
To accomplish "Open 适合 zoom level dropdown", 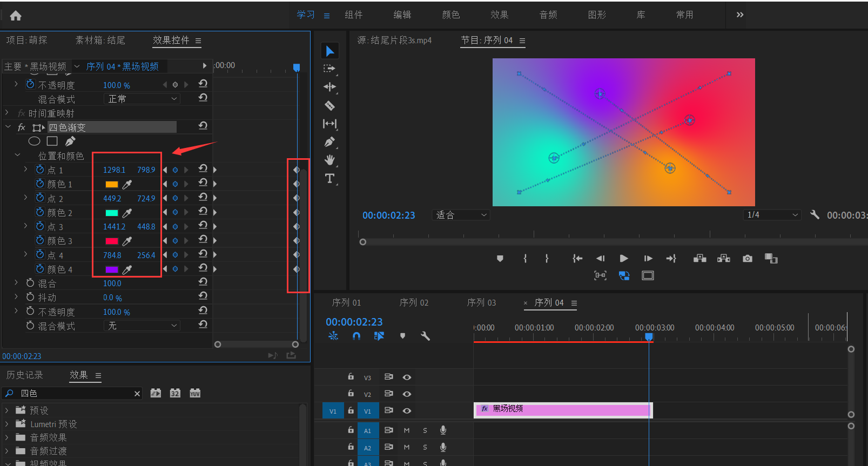I will 461,215.
